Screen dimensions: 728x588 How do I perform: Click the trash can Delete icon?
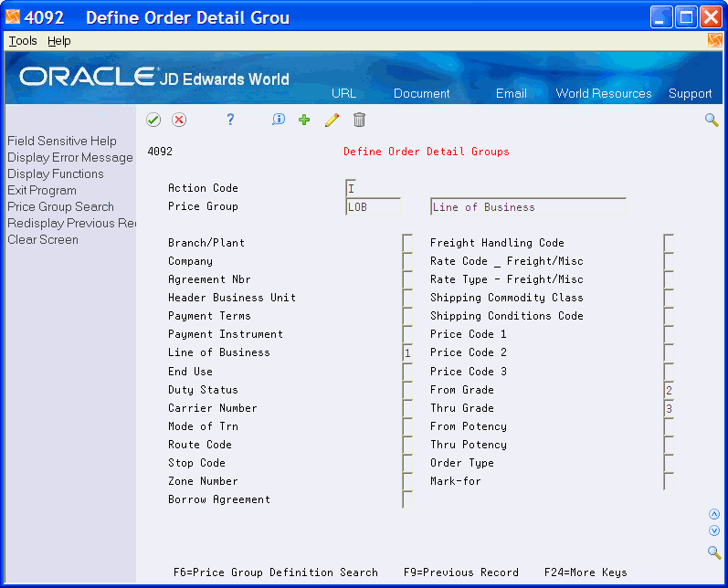(x=359, y=120)
